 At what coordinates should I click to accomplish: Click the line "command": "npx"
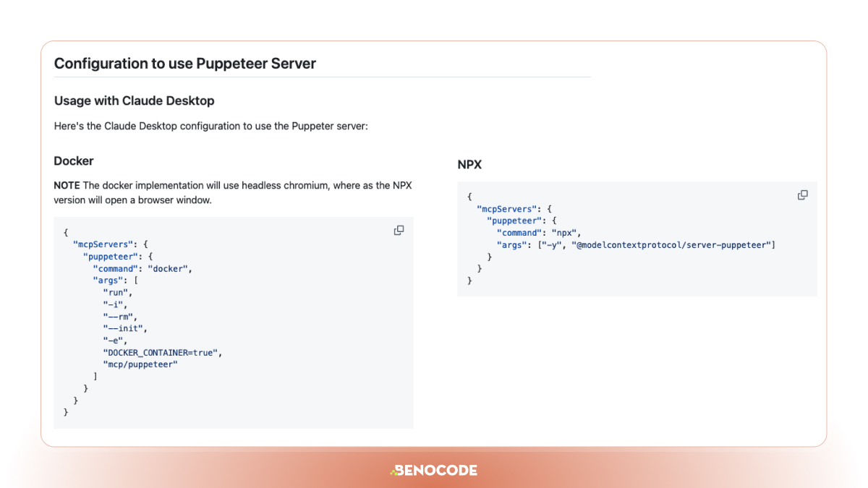pos(540,233)
